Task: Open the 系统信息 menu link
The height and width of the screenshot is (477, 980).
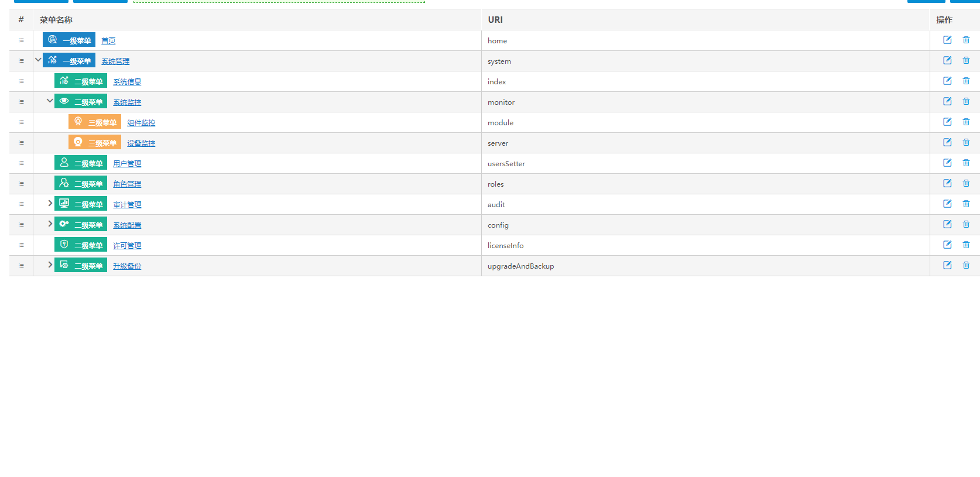Action: [x=127, y=82]
